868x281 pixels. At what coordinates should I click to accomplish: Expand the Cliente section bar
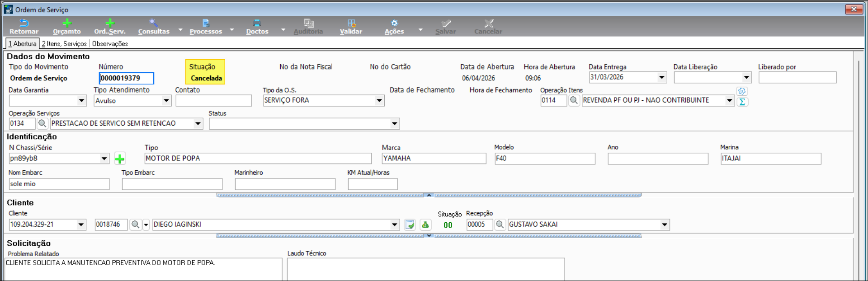click(429, 236)
